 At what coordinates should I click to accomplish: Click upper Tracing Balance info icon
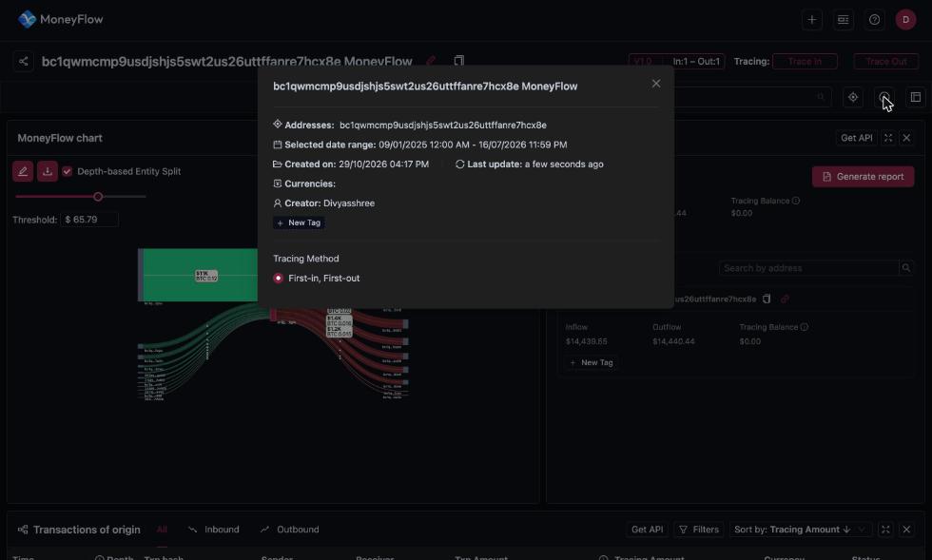click(x=796, y=201)
